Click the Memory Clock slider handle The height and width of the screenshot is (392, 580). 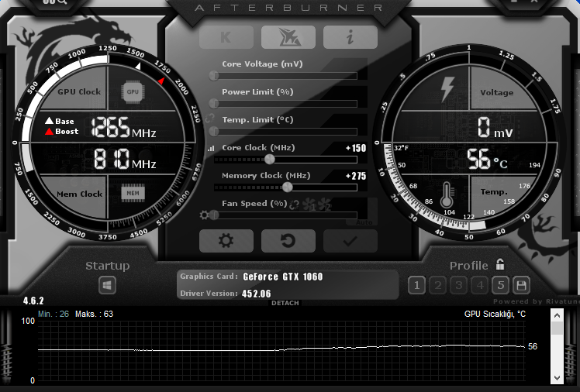[x=288, y=187]
